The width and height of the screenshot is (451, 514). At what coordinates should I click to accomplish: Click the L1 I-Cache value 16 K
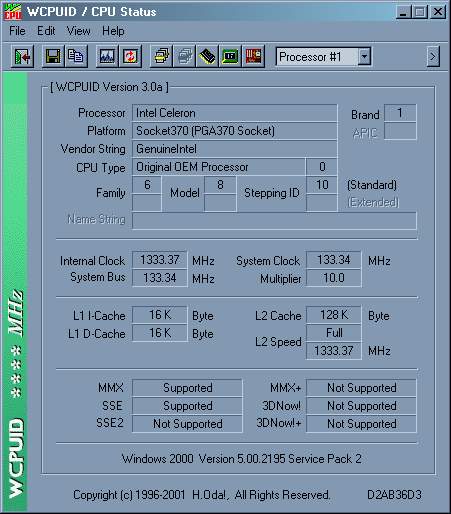(160, 315)
